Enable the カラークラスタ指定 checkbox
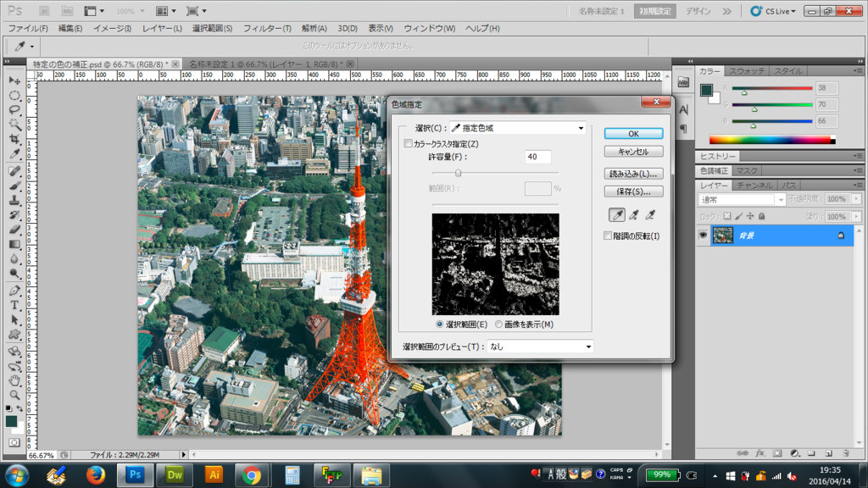Image resolution: width=868 pixels, height=488 pixels. coord(408,144)
